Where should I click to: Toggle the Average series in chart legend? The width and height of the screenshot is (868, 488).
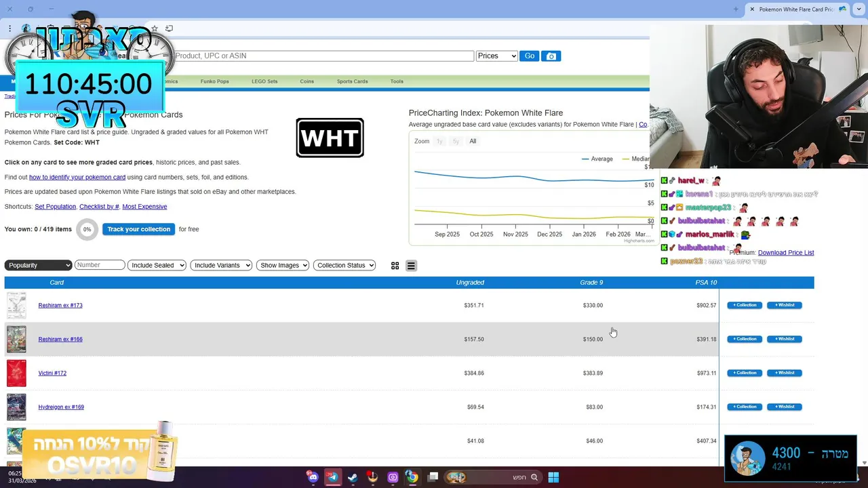[x=597, y=159]
